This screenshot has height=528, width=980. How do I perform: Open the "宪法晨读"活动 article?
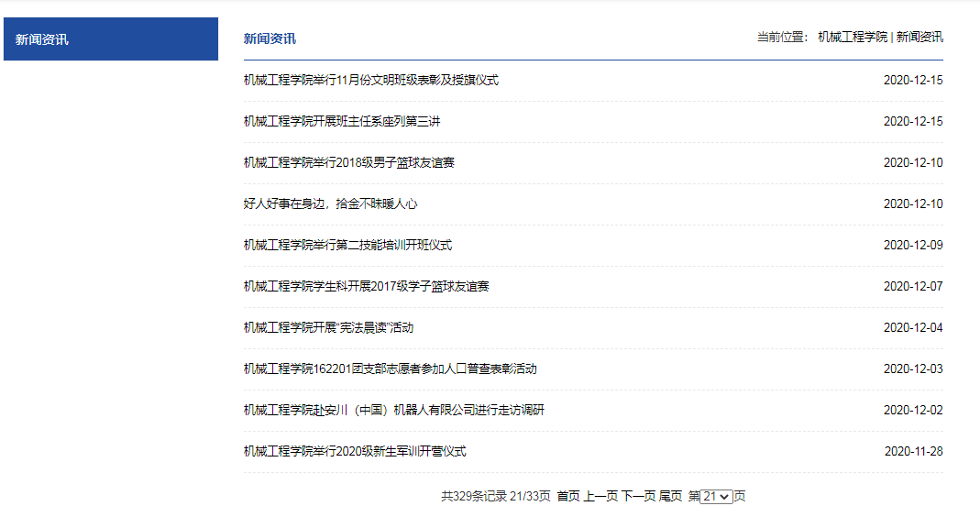pyautogui.click(x=328, y=328)
